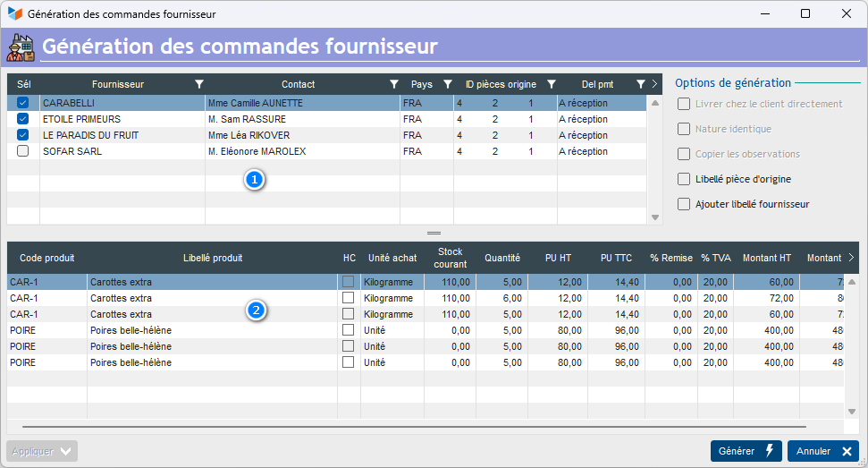Click the Annuler button
This screenshot has height=468, width=868.
pyautogui.click(x=822, y=451)
